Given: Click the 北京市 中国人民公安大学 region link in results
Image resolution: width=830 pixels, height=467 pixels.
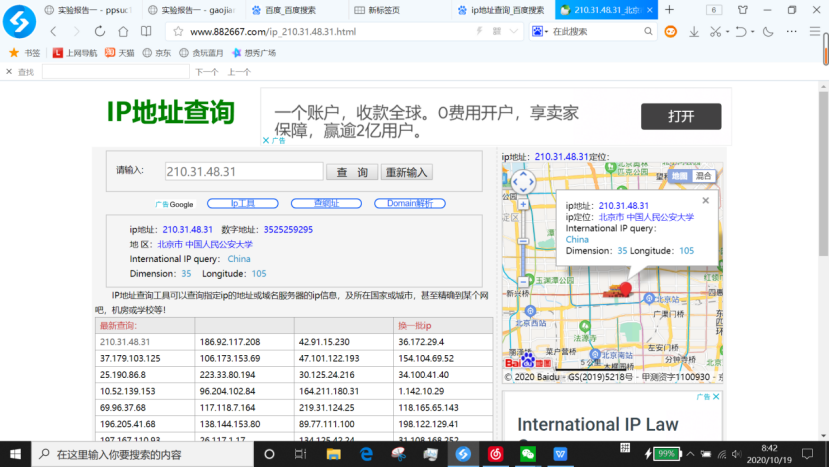Looking at the screenshot, I should (205, 244).
